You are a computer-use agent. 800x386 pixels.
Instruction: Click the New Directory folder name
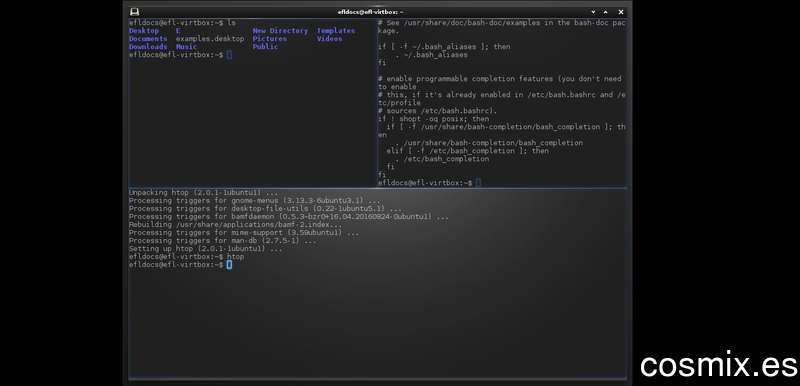point(280,31)
